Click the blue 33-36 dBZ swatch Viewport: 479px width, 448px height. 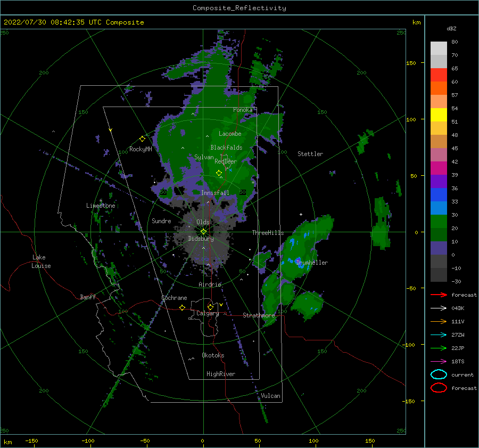439,195
